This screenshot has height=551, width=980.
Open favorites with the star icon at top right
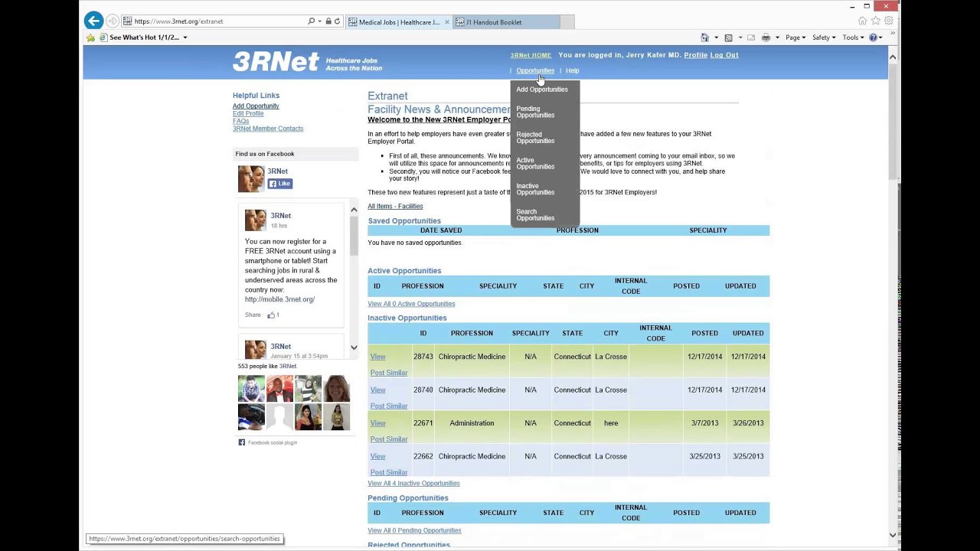click(x=875, y=21)
